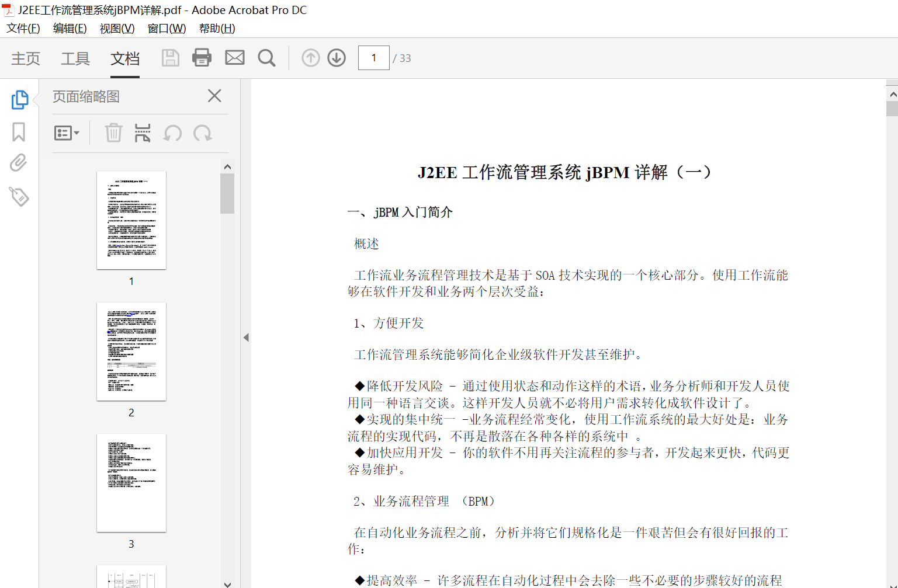Image resolution: width=898 pixels, height=588 pixels.
Task: Click the thumbnail panel scrollbar thumb
Action: click(x=227, y=194)
